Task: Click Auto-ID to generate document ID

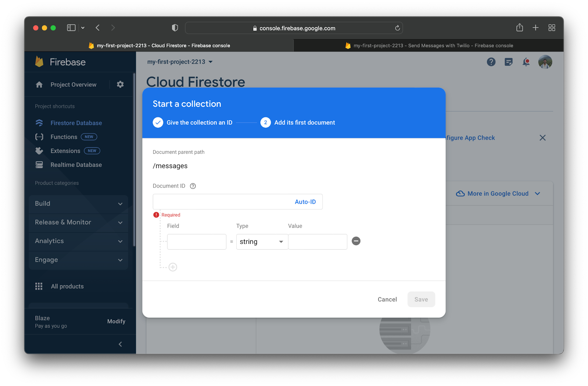Action: click(305, 202)
